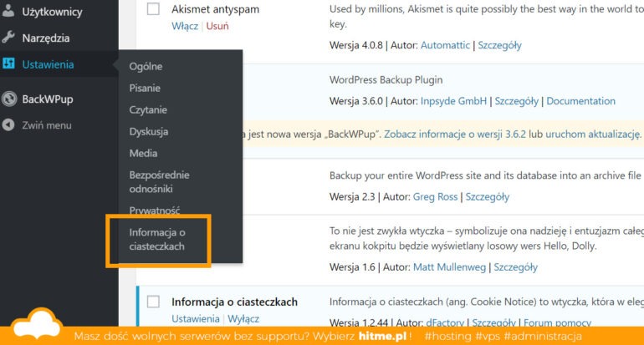Screen dimensions: 644x345
Task: Select Prywatność in the settings submenu
Action: 155,211
